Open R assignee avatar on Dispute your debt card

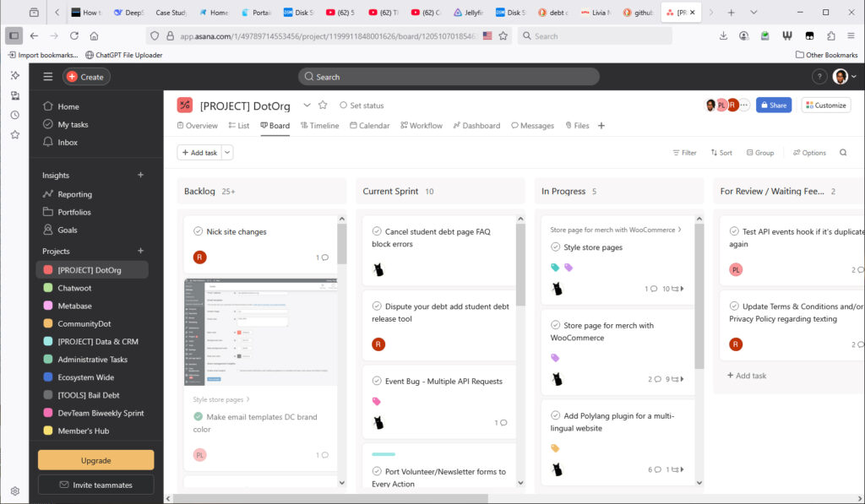(378, 344)
